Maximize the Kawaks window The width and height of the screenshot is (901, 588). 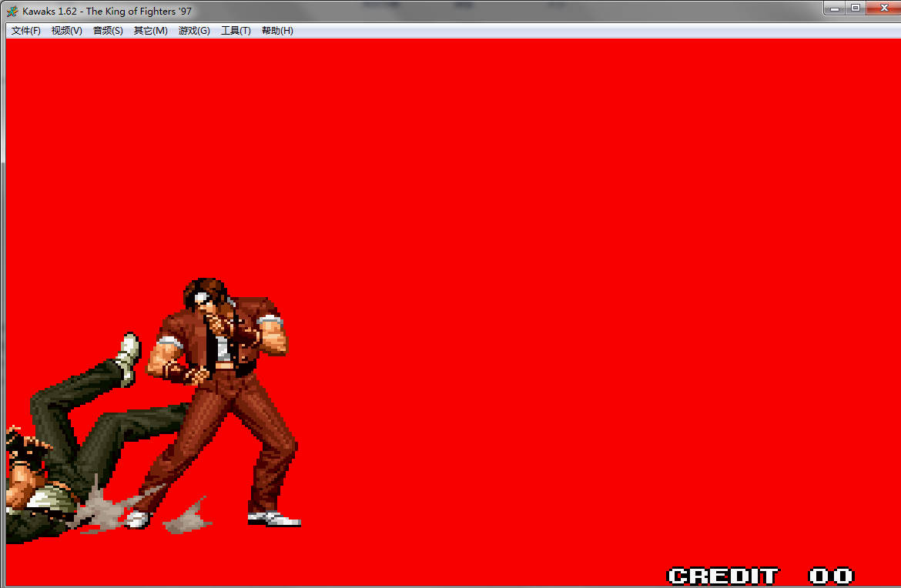856,8
